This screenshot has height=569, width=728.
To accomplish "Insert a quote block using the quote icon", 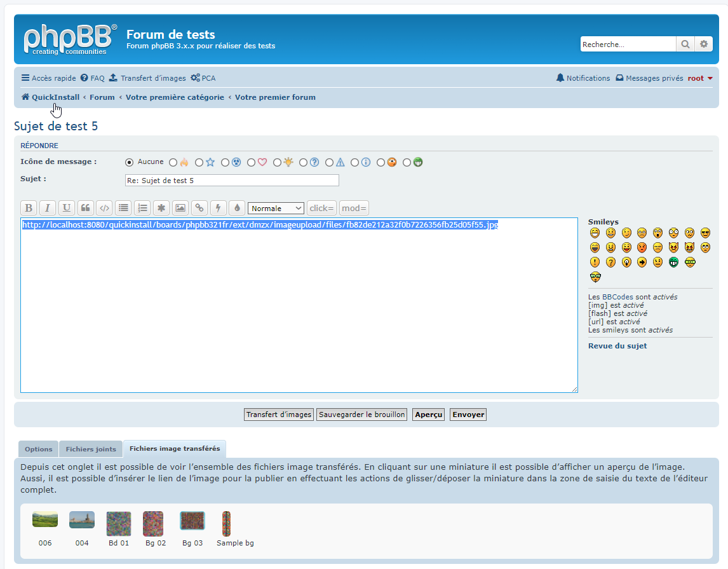I will coord(86,208).
